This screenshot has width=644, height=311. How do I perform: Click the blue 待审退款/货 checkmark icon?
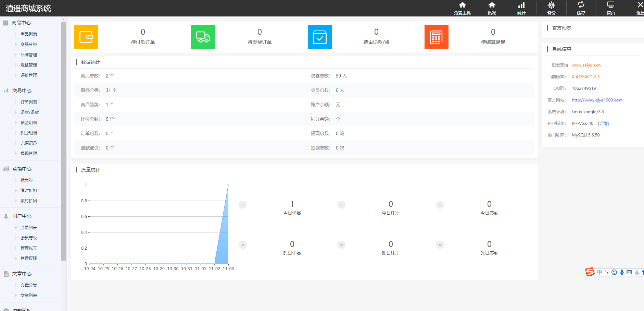tap(320, 37)
